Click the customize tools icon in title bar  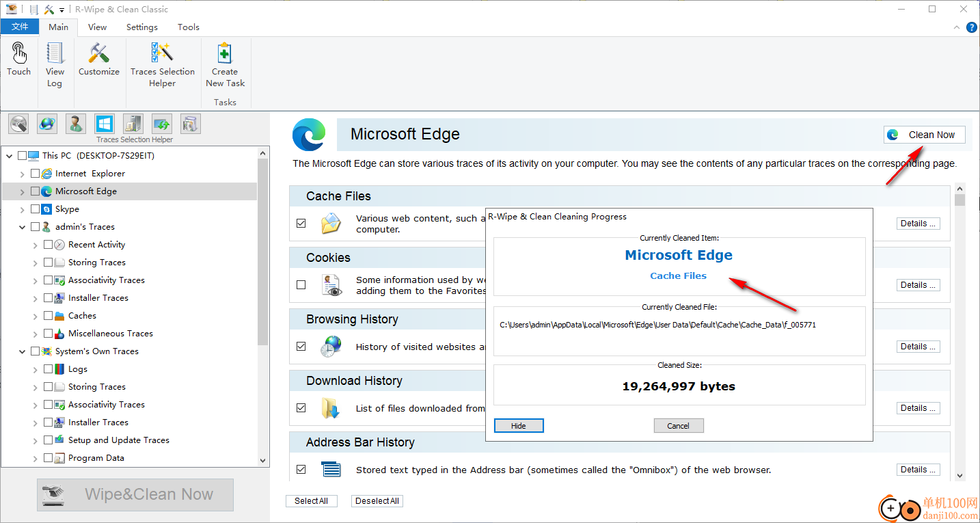[49, 10]
